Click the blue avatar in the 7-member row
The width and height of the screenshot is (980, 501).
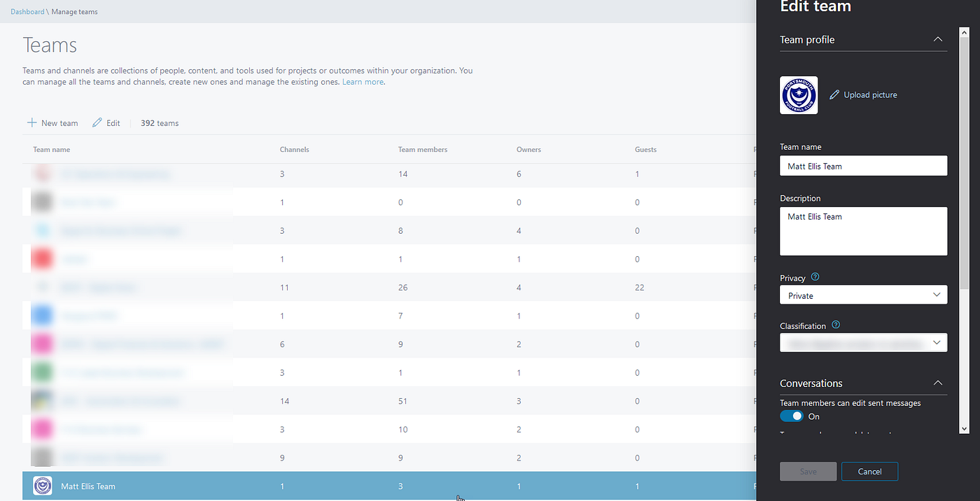43,316
